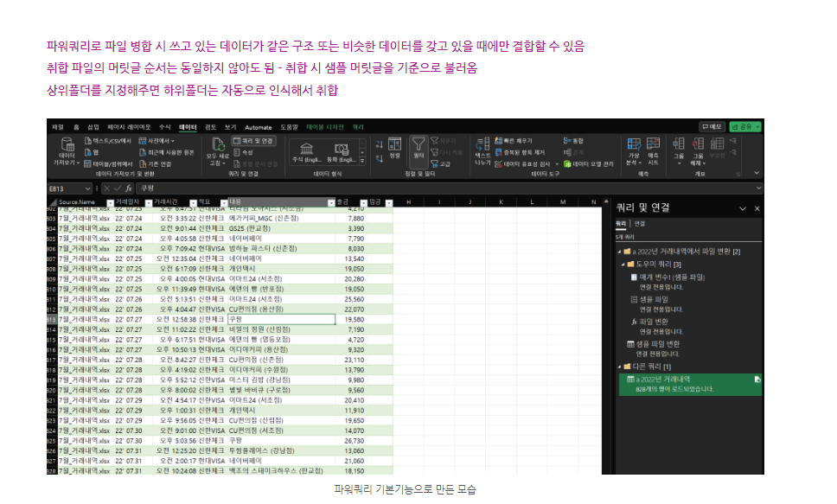
Task: Collapse the 도우미 쿼리 [3] folder
Action: point(623,265)
